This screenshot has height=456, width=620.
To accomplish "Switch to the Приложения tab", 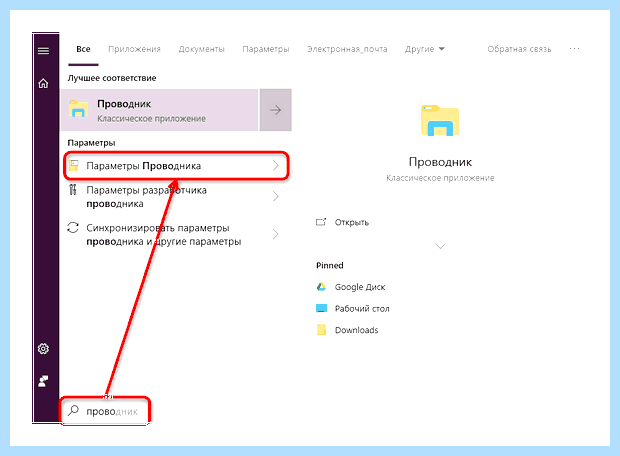I will [134, 49].
